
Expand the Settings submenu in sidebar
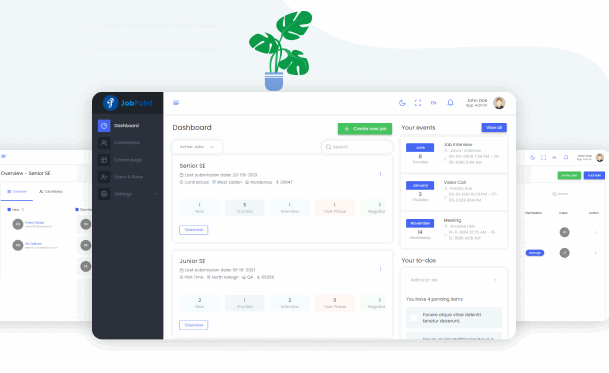[x=128, y=194]
